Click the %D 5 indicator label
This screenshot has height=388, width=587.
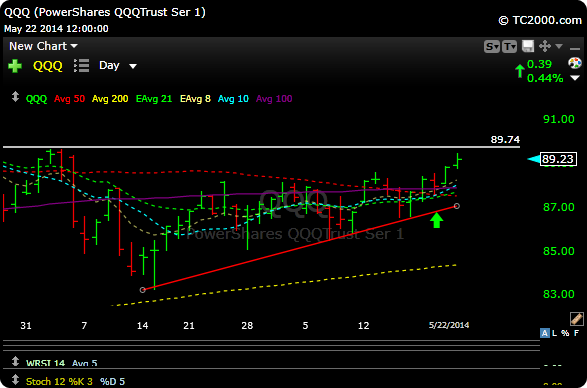[112, 382]
